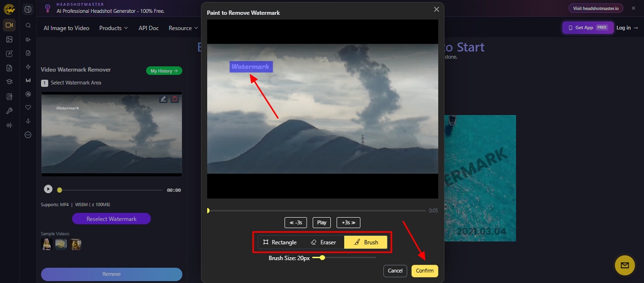The image size is (644, 283).
Task: Click the heart favorites icon
Action: (x=28, y=108)
